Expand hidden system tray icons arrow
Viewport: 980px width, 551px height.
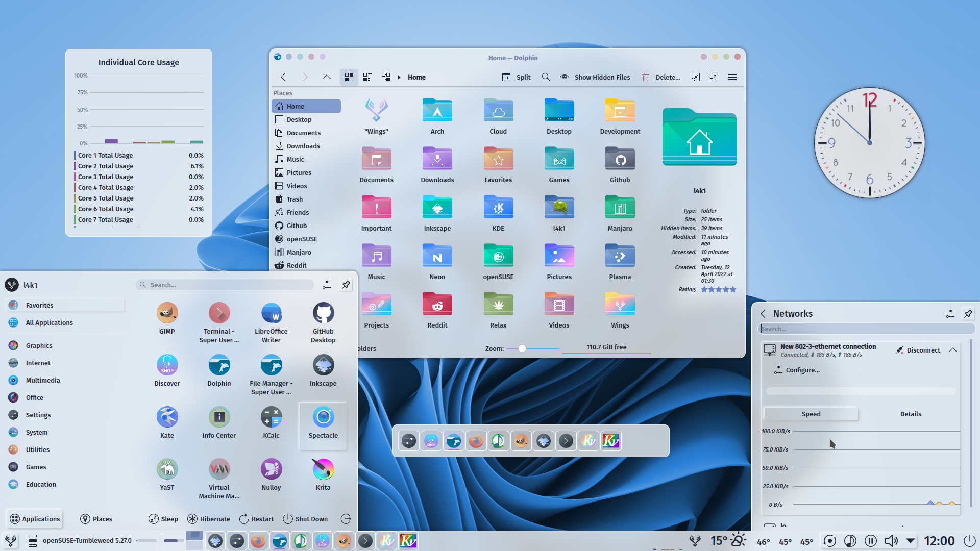click(x=911, y=541)
